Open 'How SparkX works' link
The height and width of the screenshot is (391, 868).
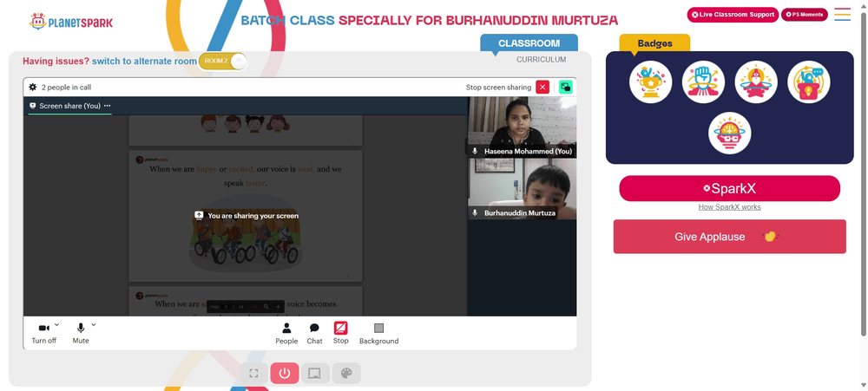click(x=730, y=207)
